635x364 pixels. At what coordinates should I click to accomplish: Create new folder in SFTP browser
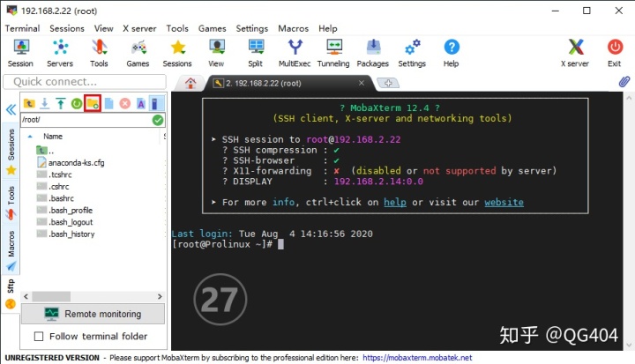(93, 104)
